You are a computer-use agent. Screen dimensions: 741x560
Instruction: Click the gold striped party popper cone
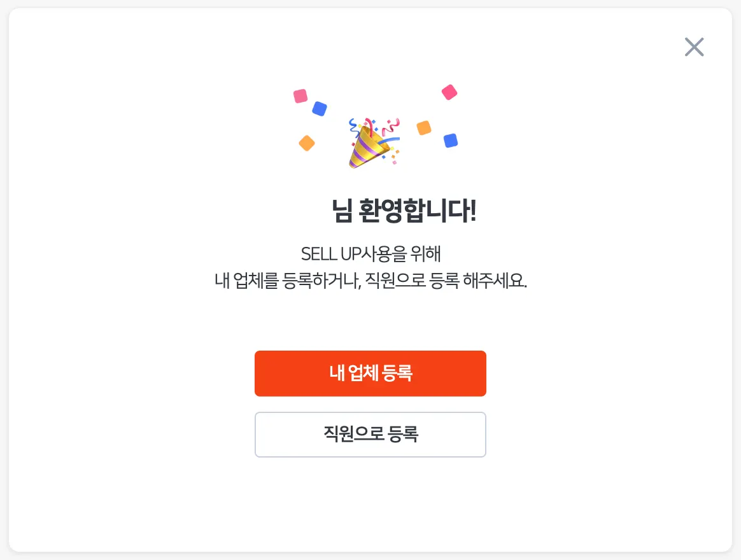coord(365,148)
